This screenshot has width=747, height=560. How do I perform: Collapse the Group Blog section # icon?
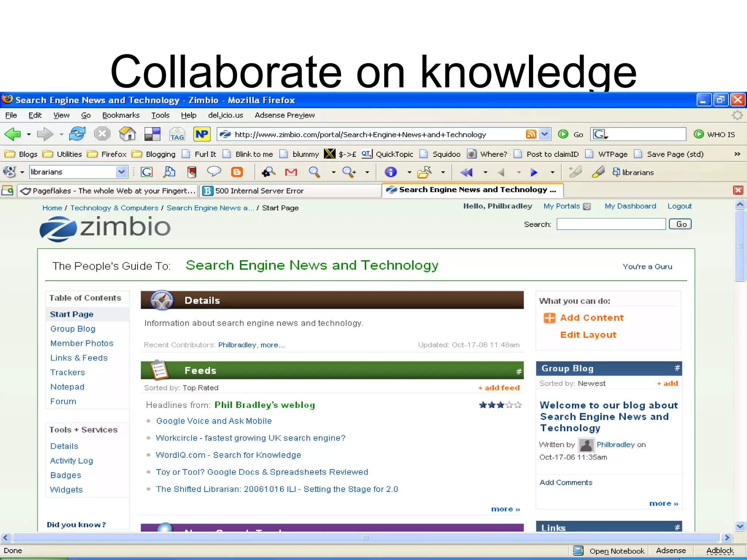677,368
